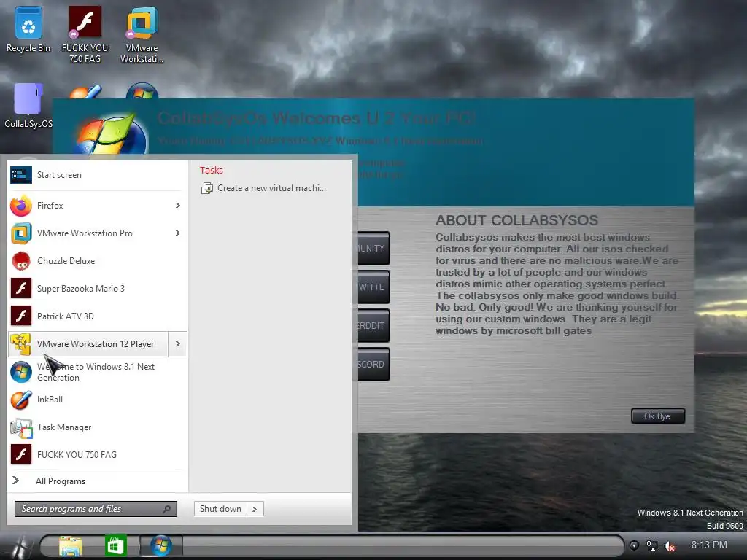Click the new virtual machine task icon
This screenshot has height=560, width=747.
206,189
